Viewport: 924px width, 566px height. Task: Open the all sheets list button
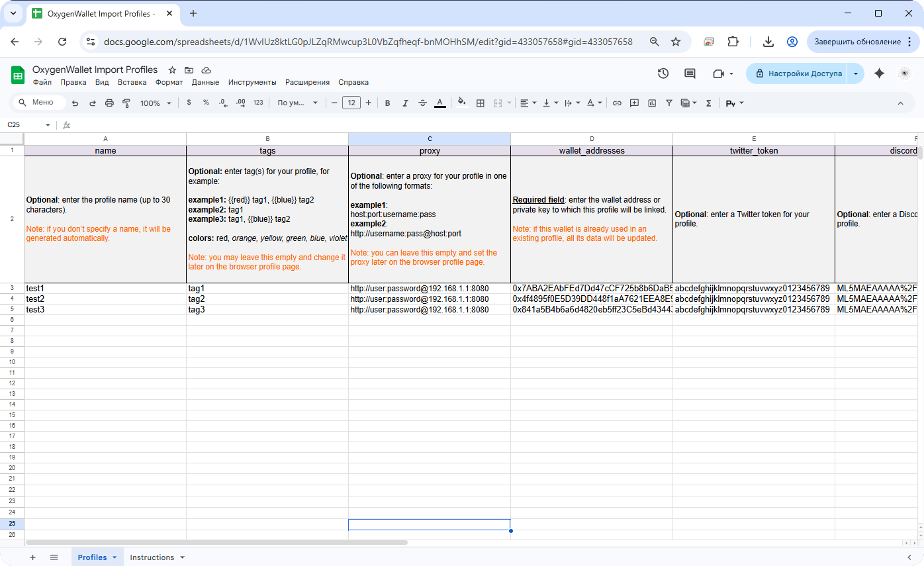point(54,557)
